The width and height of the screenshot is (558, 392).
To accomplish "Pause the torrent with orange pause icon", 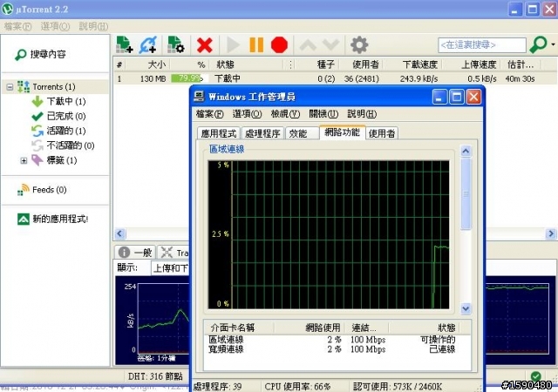I will pos(256,45).
